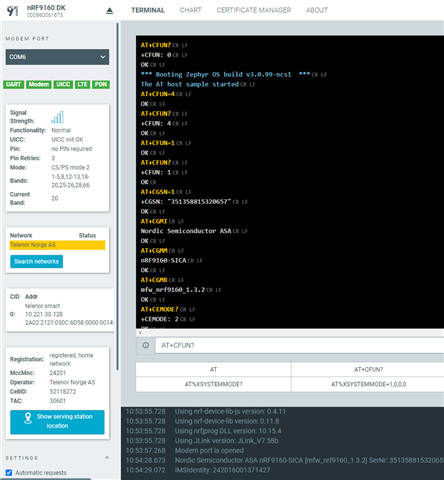
Task: Send the AT%XSYSTEMMODE=1,0,0,0 quick command
Action: coord(368,384)
